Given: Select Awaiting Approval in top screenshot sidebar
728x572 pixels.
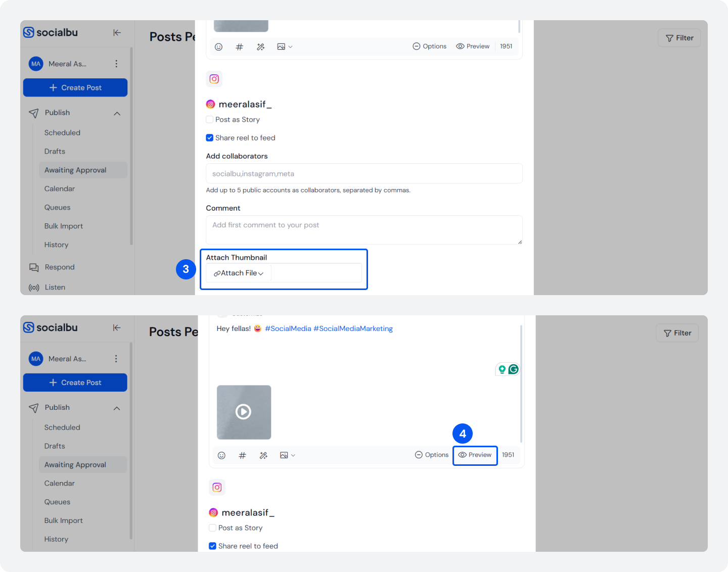Looking at the screenshot, I should 83,170.
